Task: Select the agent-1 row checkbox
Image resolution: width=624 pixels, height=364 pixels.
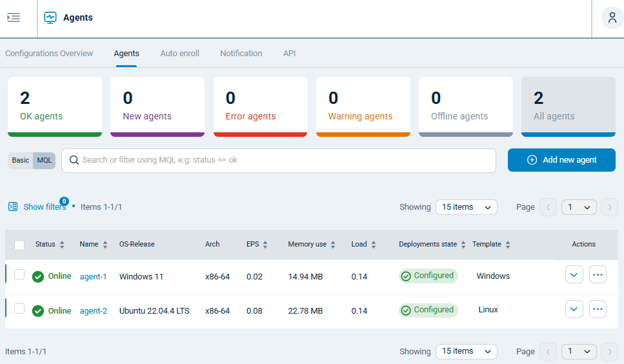Action: (19, 275)
